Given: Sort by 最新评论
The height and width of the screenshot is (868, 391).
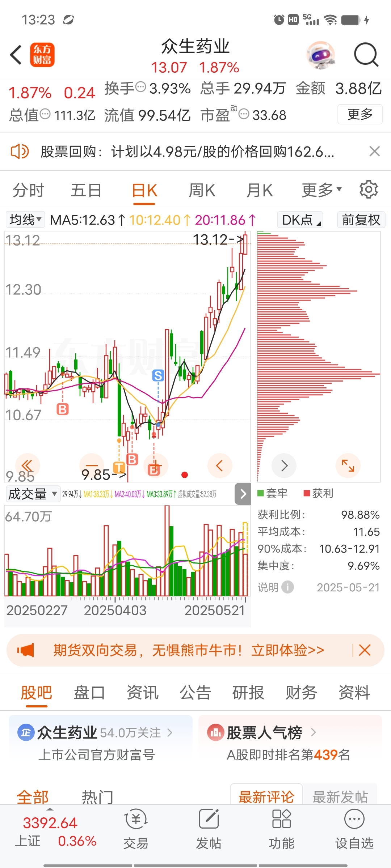Looking at the screenshot, I should tap(266, 796).
